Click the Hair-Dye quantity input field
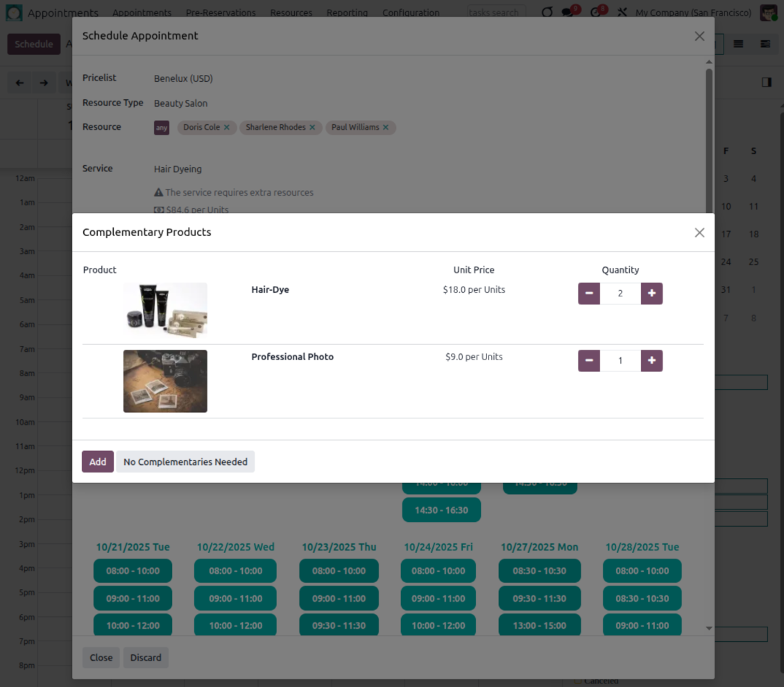The height and width of the screenshot is (687, 784). (620, 294)
